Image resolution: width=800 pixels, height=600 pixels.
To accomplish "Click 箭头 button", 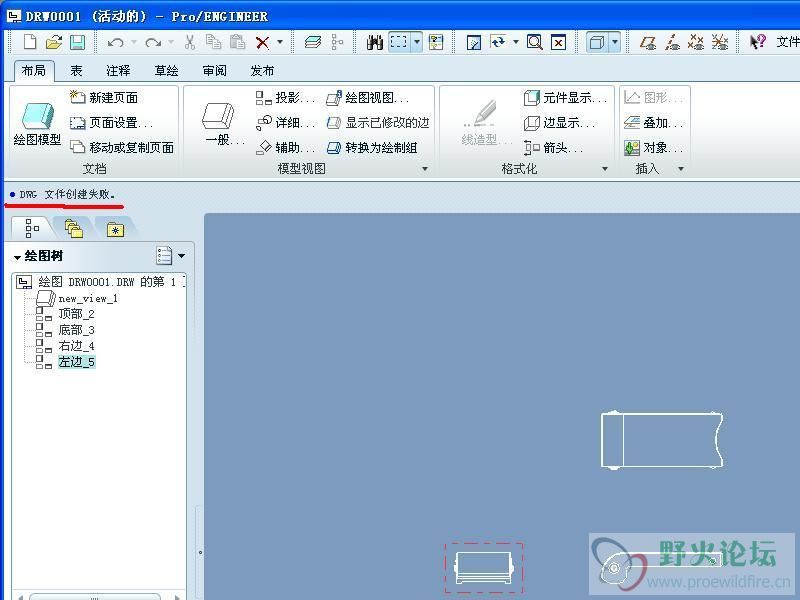I will 553,147.
